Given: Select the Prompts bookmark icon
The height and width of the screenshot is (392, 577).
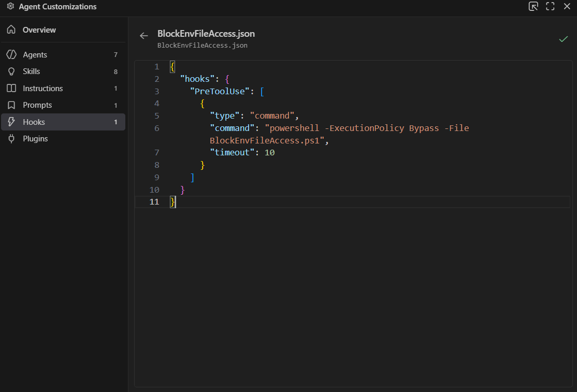Looking at the screenshot, I should 11,105.
